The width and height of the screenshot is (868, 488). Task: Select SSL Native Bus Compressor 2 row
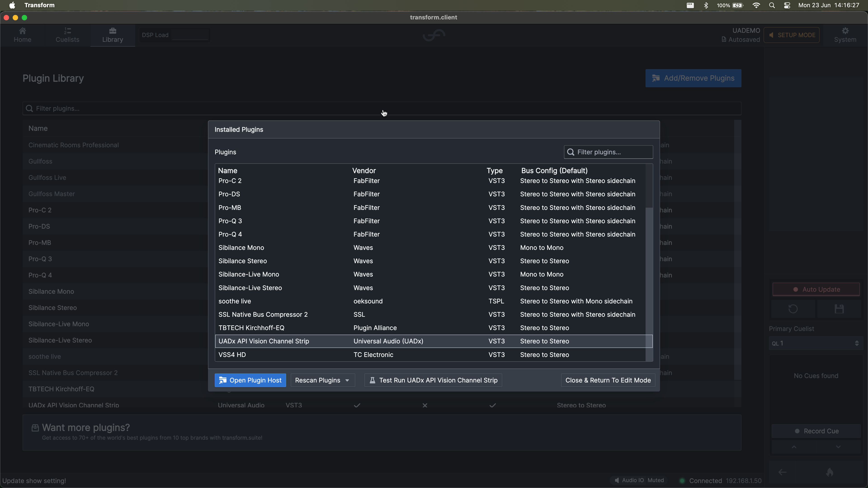click(430, 314)
